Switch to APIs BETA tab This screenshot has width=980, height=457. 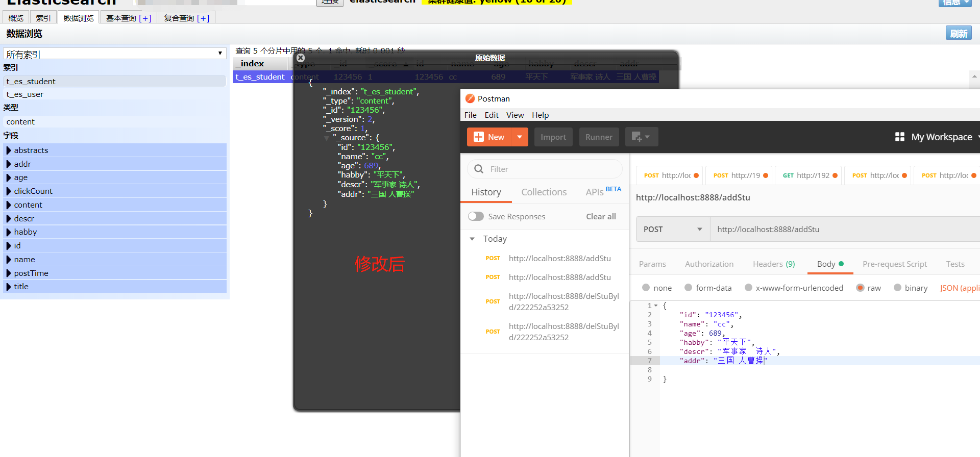point(603,191)
